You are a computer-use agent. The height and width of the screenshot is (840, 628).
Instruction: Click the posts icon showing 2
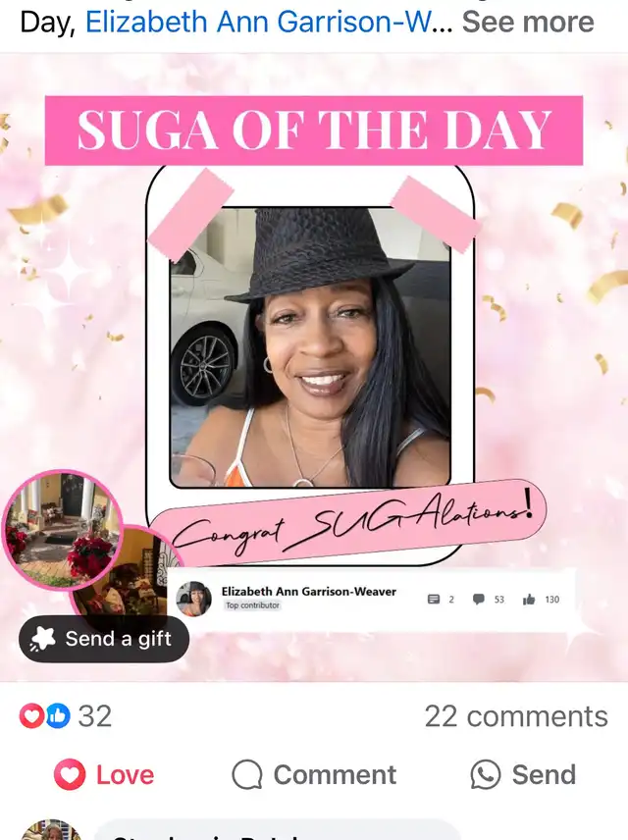(434, 600)
